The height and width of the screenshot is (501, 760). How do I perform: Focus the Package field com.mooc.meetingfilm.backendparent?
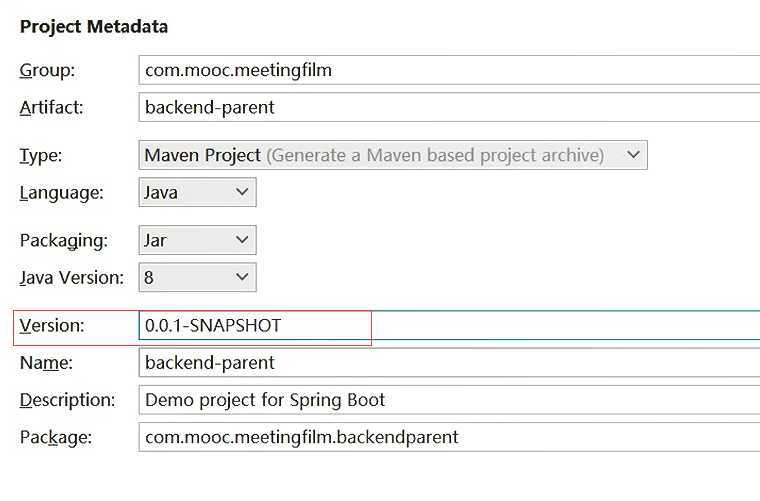point(449,437)
